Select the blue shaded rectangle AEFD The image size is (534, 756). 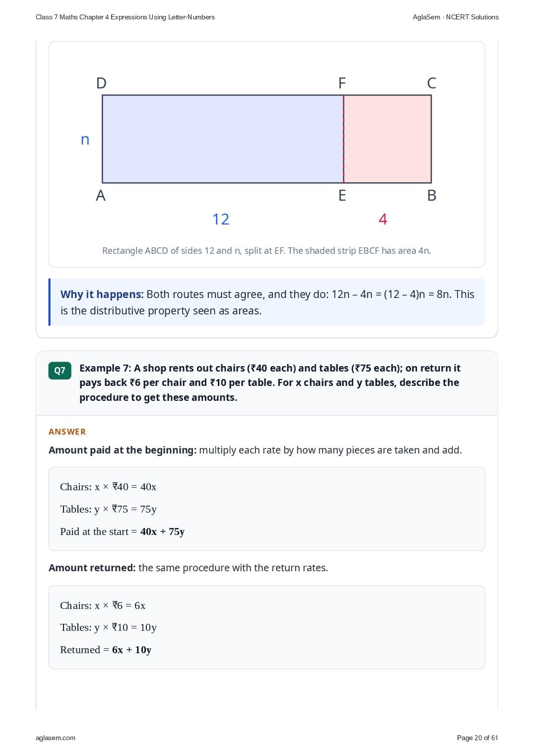point(223,139)
